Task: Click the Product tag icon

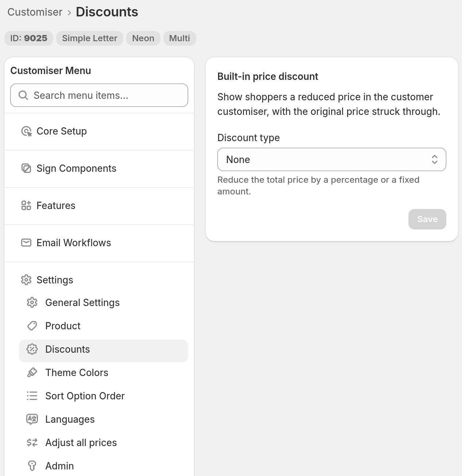Action: (x=32, y=326)
